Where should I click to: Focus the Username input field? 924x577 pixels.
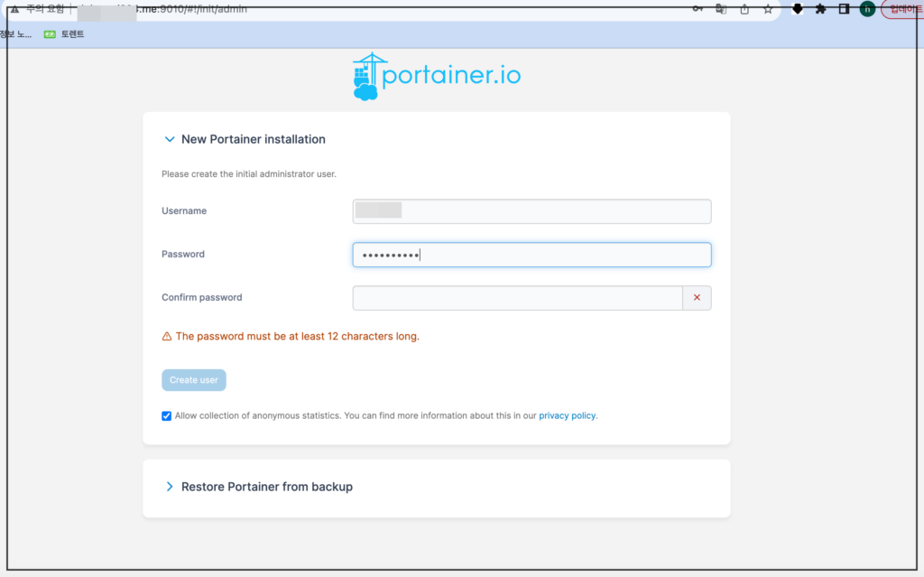point(531,211)
